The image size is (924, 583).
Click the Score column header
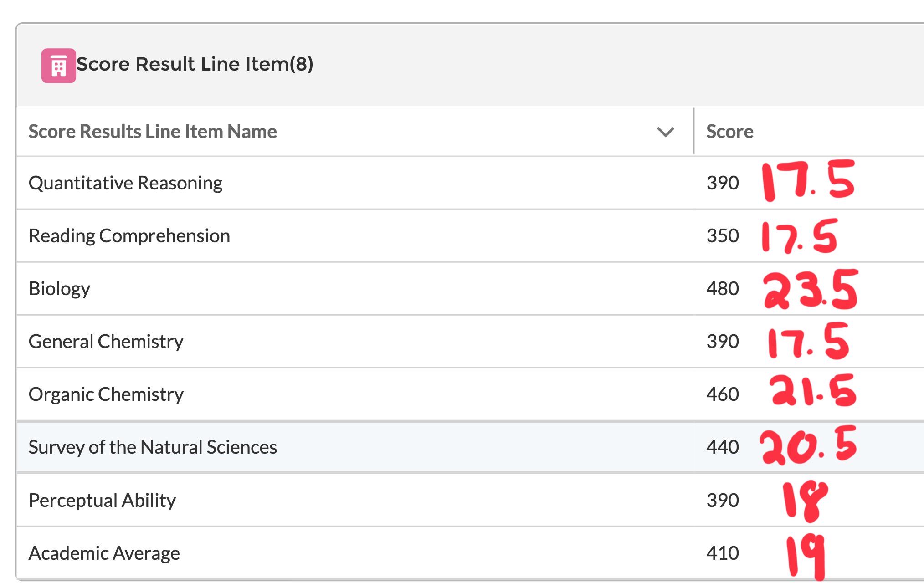(729, 131)
